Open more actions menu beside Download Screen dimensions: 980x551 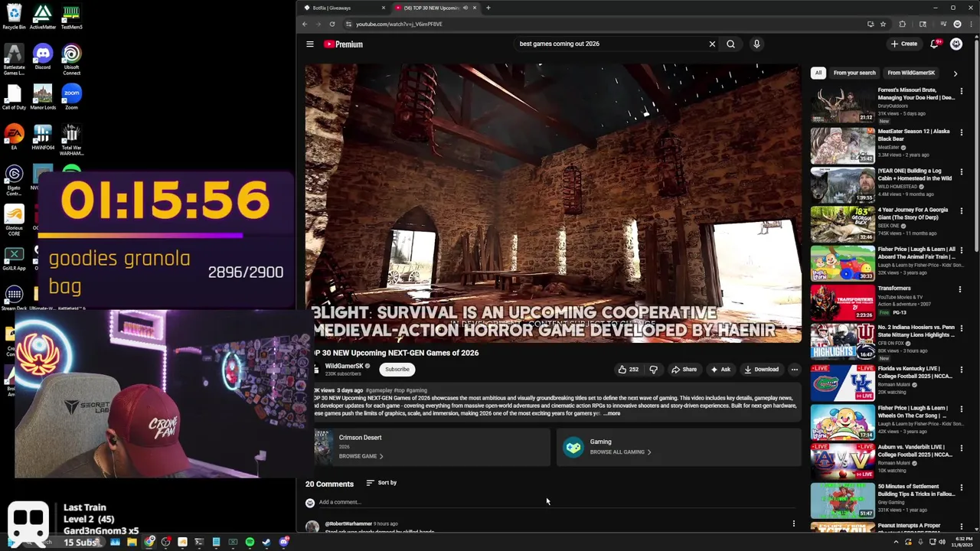(x=794, y=370)
